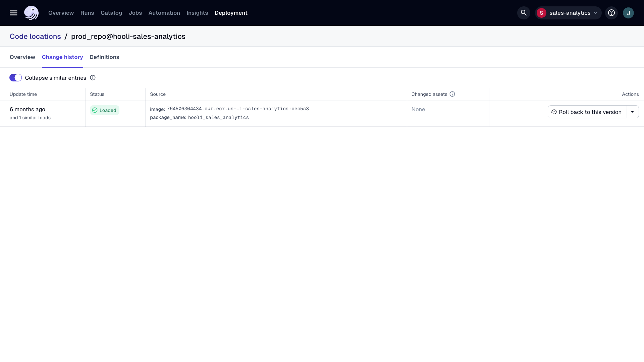Open the sales-analytics deployment switcher
This screenshot has width=644, height=362.
(x=570, y=13)
